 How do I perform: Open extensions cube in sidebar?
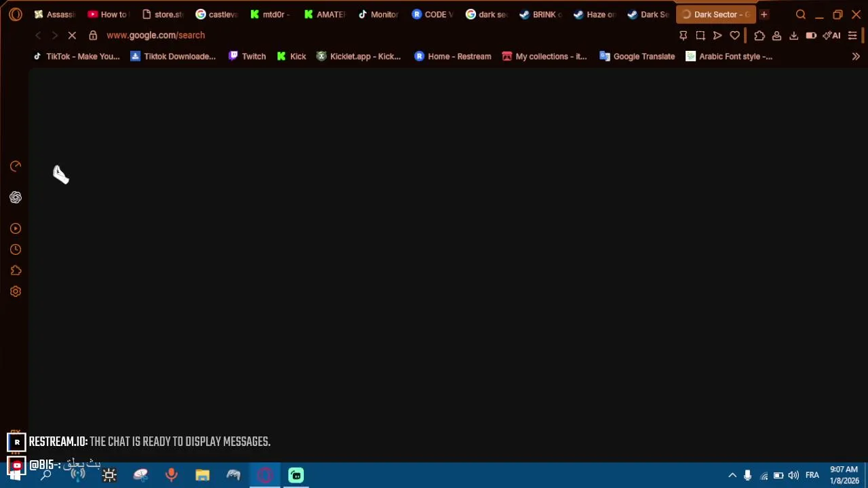[x=16, y=270]
